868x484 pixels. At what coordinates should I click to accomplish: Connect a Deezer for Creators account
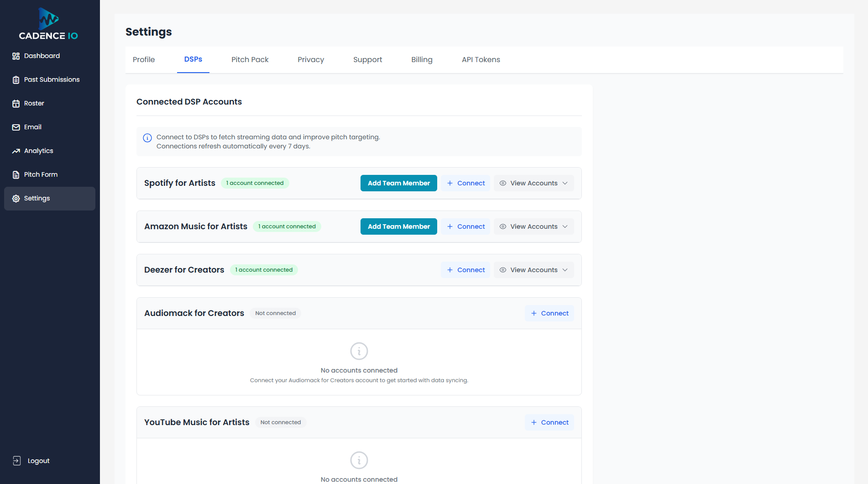coord(465,270)
